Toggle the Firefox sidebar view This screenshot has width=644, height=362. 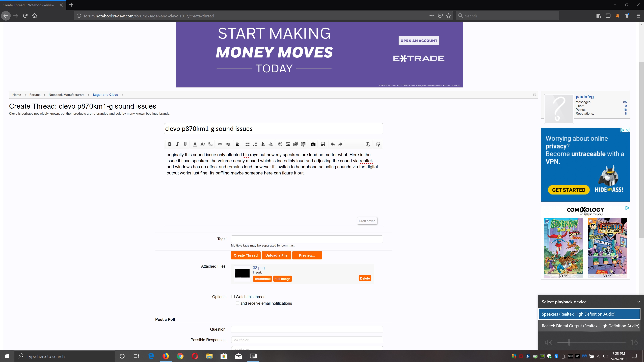pyautogui.click(x=608, y=16)
